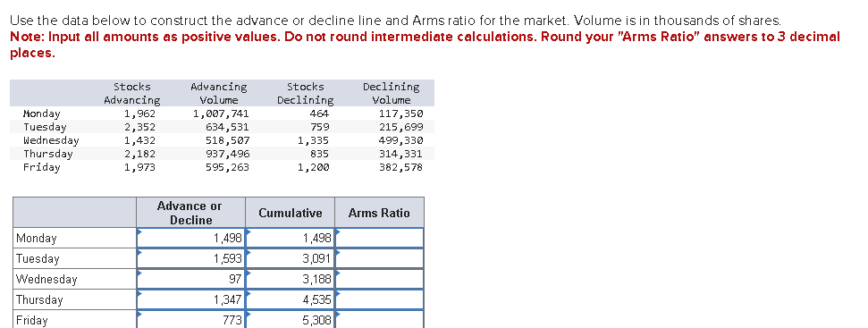Click the Thursday row label in answer table
The width and height of the screenshot is (868, 328).
(39, 299)
